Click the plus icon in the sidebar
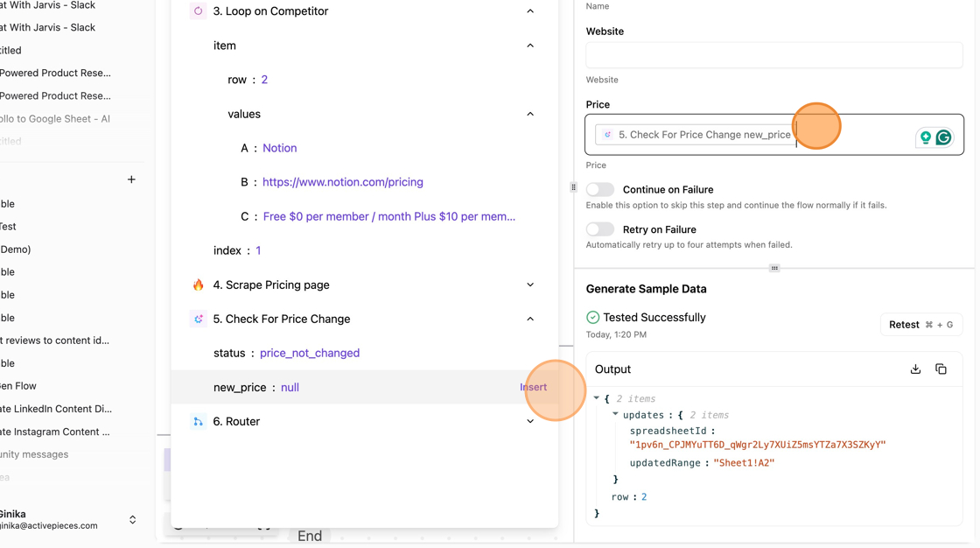The height and width of the screenshot is (548, 980). pyautogui.click(x=131, y=179)
